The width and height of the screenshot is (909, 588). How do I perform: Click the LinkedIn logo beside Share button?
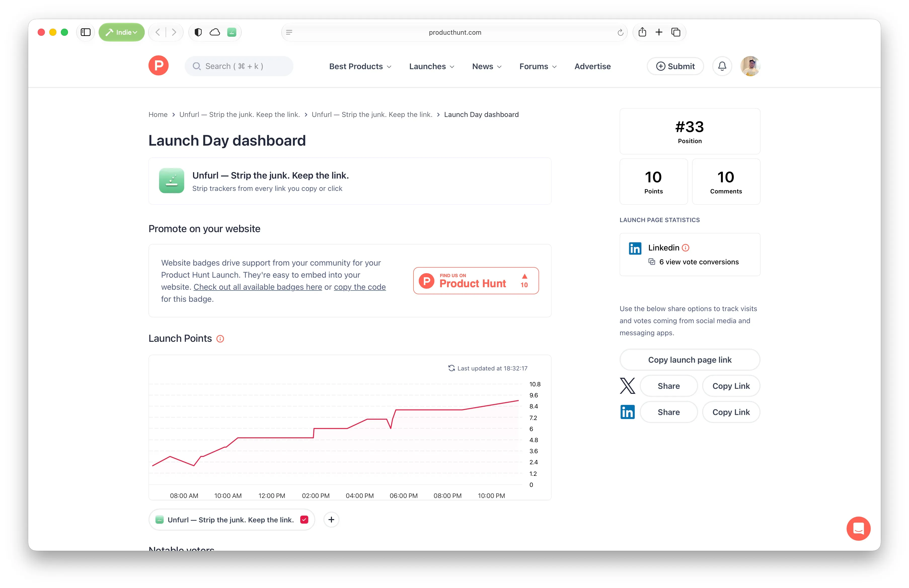627,412
